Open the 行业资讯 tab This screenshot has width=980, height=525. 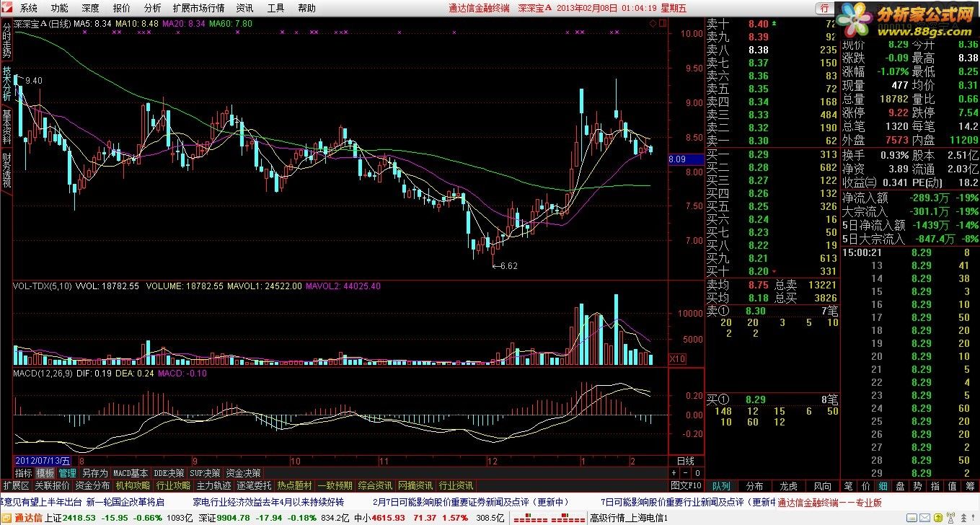[456, 485]
